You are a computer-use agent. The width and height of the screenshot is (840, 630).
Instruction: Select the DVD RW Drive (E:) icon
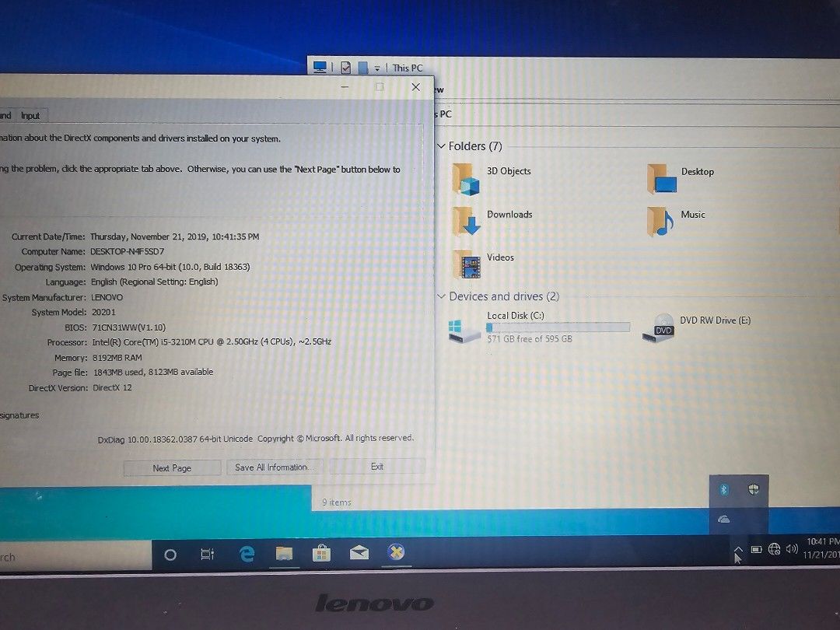point(659,327)
